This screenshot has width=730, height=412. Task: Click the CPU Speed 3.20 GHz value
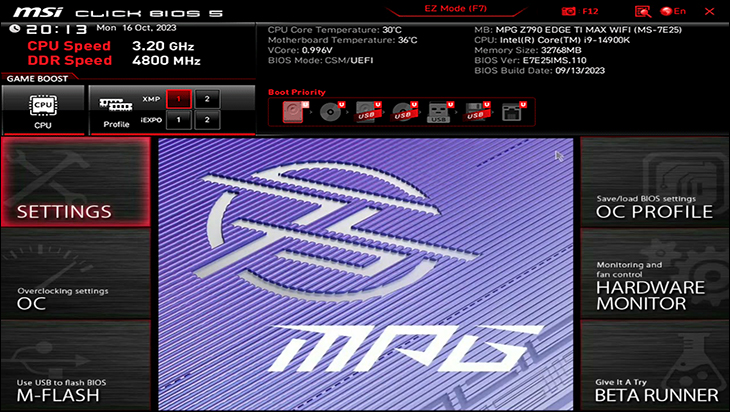[x=163, y=46]
